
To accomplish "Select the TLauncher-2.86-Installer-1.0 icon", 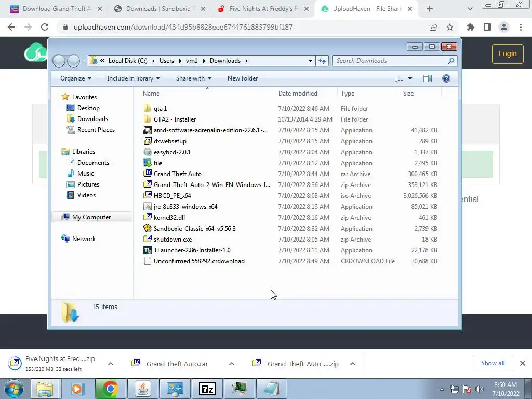I will pos(147,250).
